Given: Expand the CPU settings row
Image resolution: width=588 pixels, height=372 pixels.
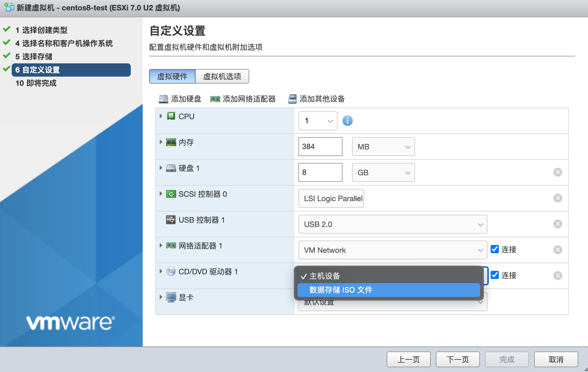Looking at the screenshot, I should (161, 116).
